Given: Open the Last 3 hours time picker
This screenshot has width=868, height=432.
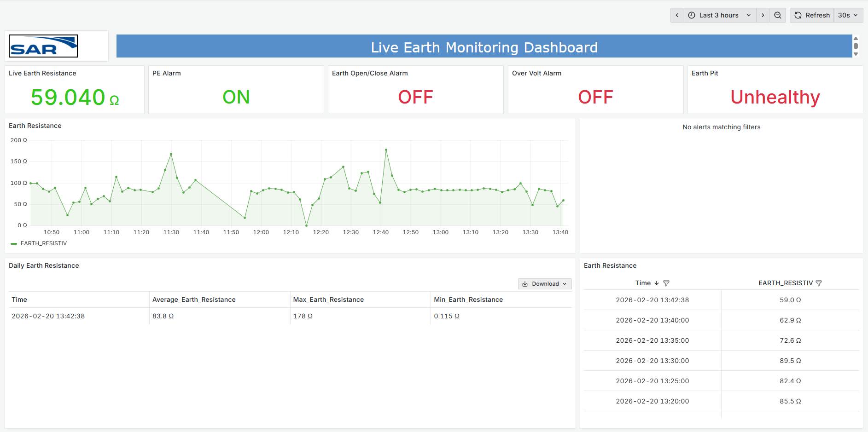Looking at the screenshot, I should (x=719, y=15).
